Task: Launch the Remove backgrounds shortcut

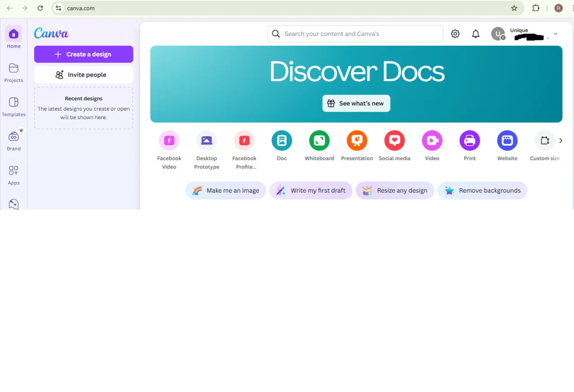Action: (x=483, y=190)
